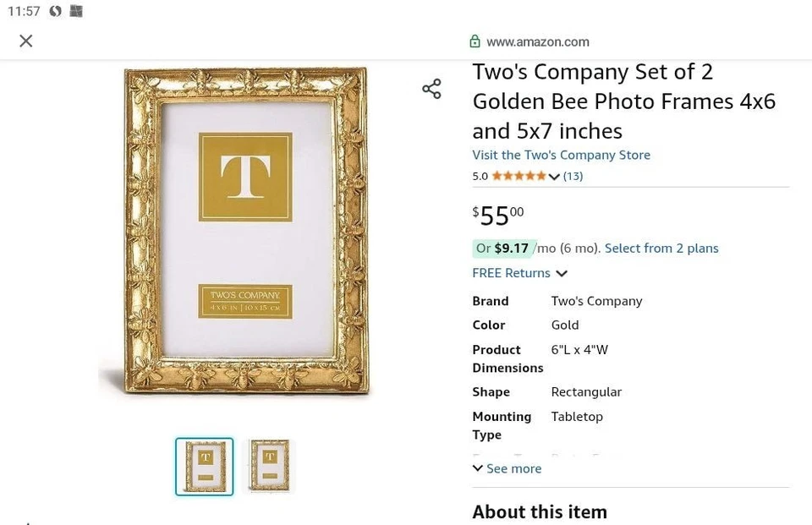Click the five-star rating stars

[x=518, y=176]
